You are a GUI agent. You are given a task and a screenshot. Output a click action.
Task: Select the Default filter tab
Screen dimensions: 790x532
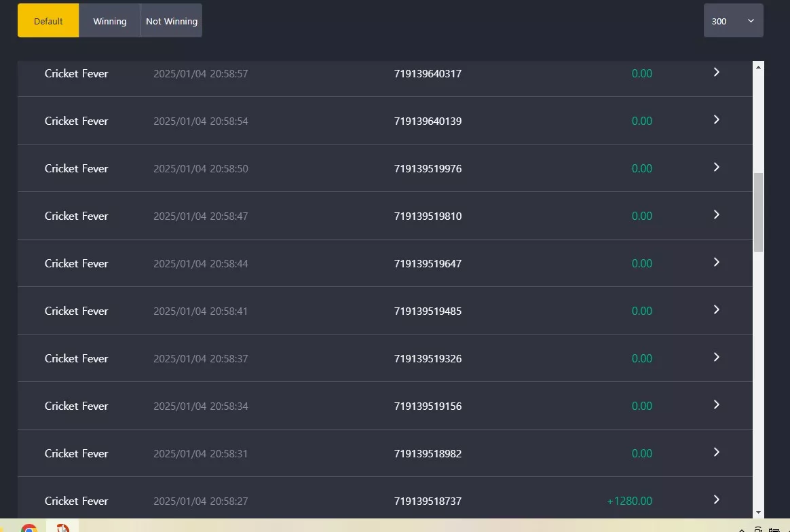pos(48,20)
